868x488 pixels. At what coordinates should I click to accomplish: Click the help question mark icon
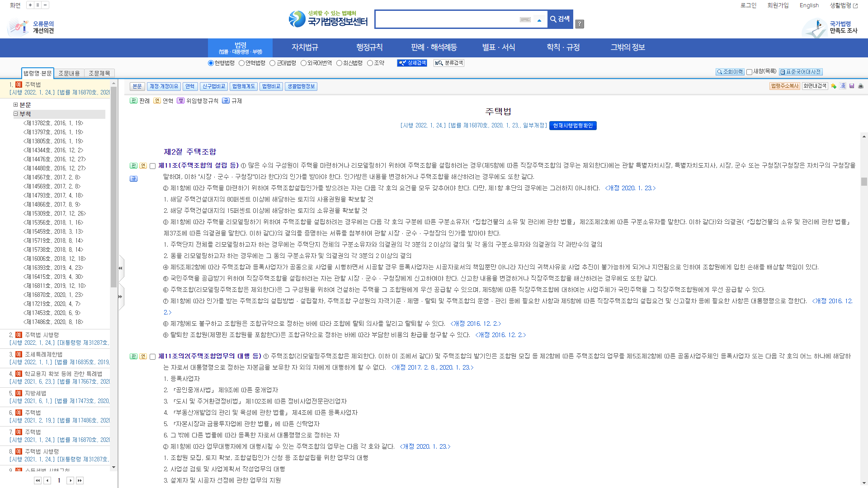[580, 24]
